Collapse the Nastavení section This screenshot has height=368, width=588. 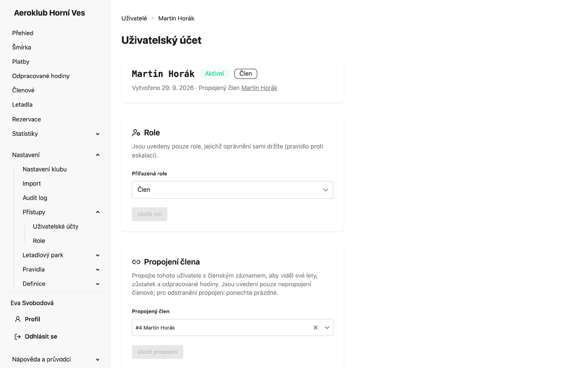[97, 155]
